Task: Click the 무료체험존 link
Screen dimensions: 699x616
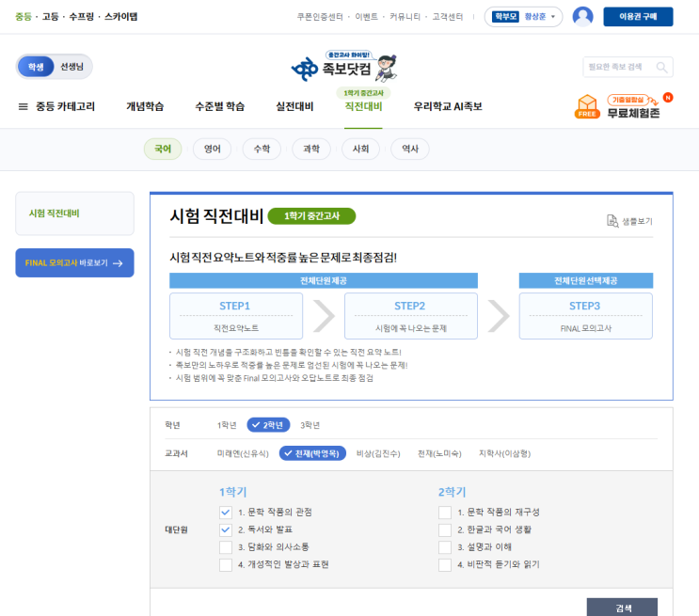Action: [633, 113]
